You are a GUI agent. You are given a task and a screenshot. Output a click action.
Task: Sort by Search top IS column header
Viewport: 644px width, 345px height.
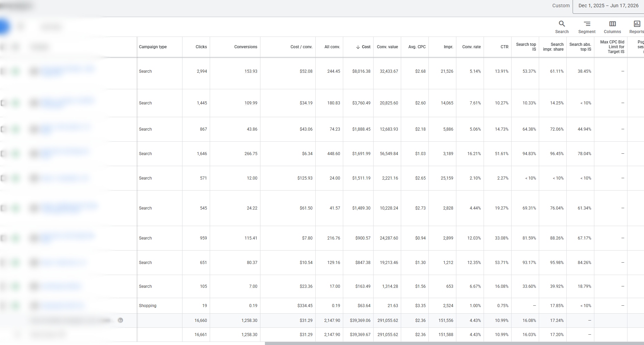pos(526,47)
